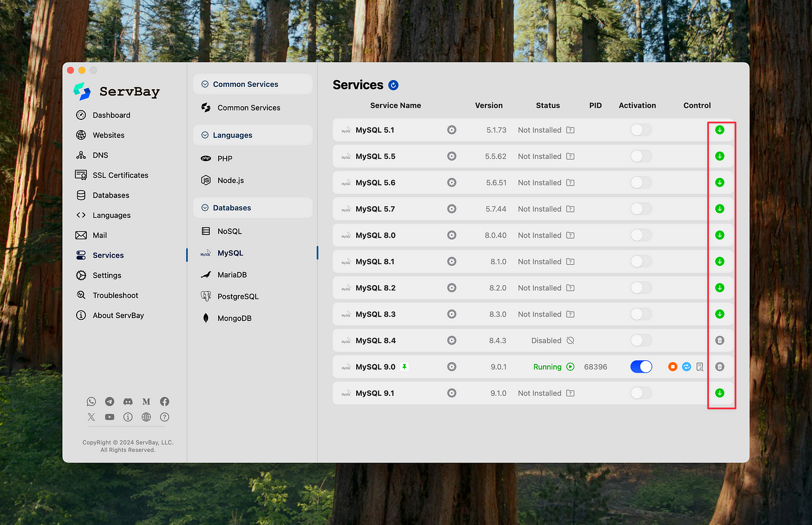
Task: Open the WhatsApp link icon in sidebar footer
Action: point(91,402)
